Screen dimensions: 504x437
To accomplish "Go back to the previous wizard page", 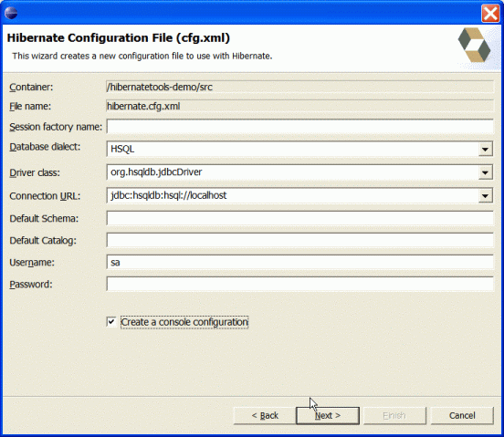I will (x=265, y=415).
